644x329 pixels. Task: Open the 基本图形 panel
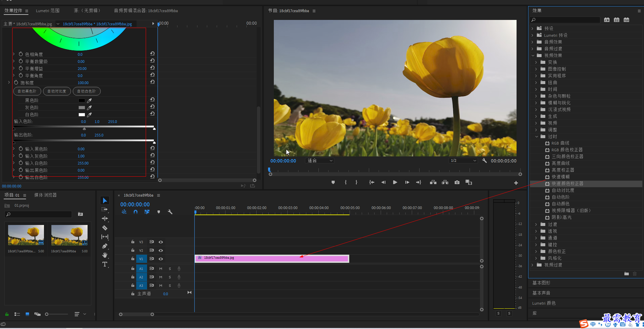541,283
